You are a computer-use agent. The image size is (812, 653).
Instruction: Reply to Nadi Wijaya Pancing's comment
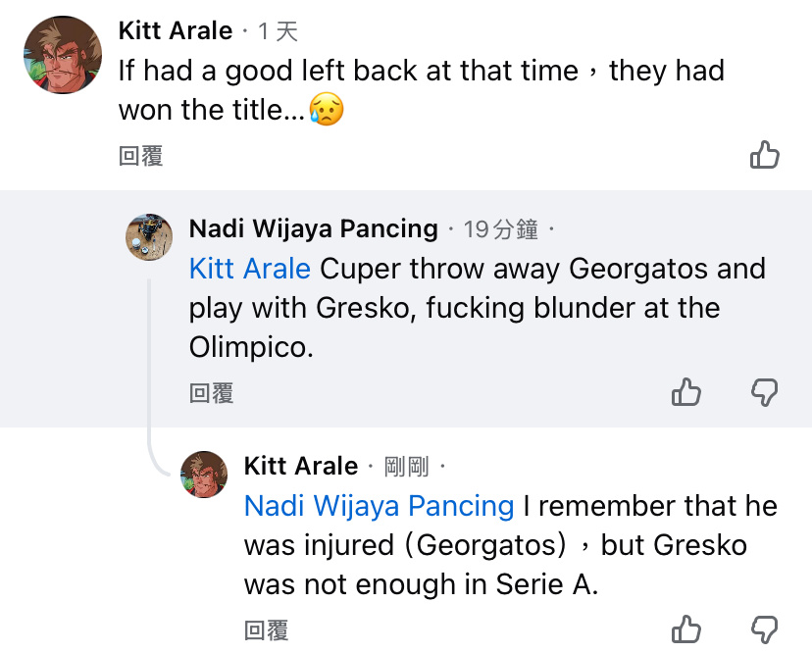coord(211,393)
